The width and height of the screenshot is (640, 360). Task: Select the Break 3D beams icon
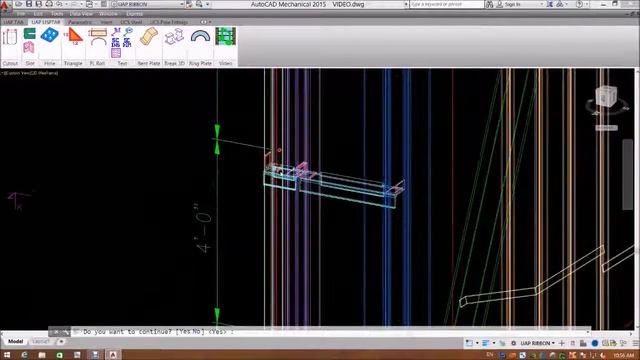click(174, 37)
